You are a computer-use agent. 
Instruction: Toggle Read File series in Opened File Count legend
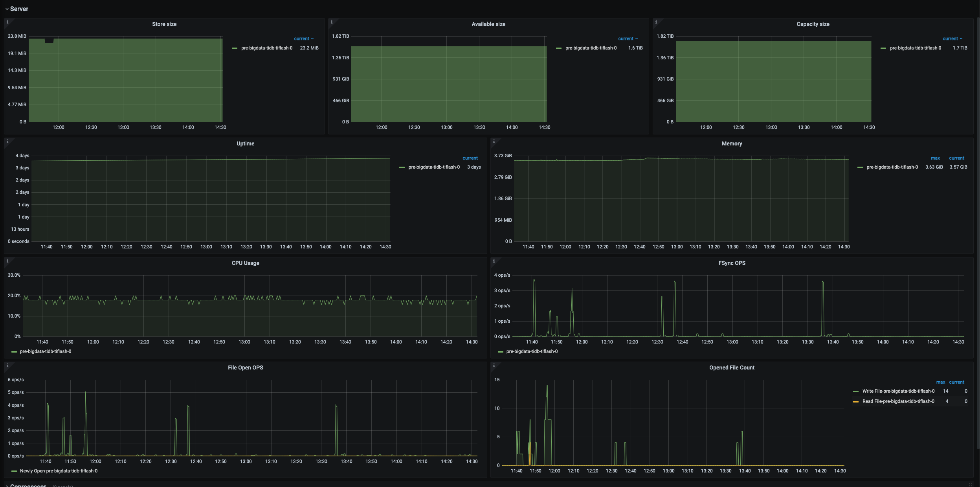point(898,401)
